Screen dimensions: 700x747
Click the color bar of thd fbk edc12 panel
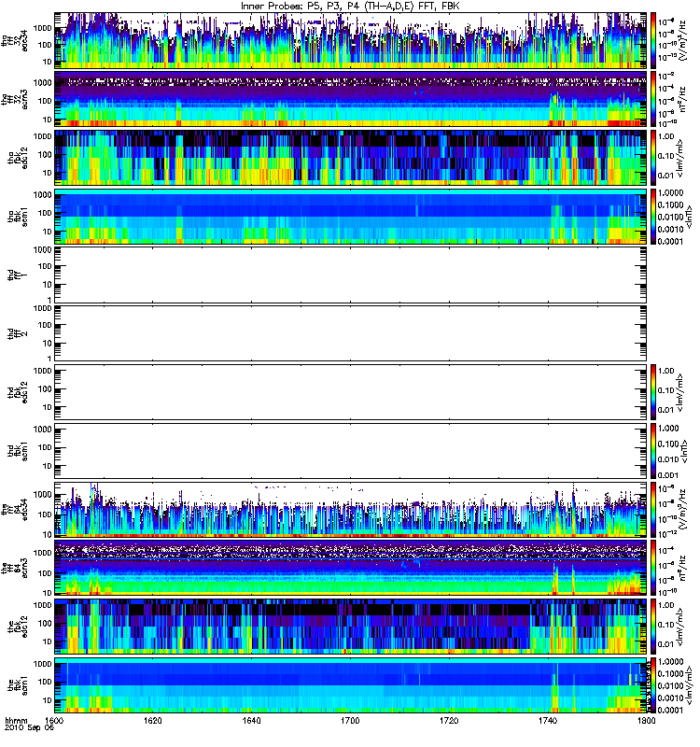pyautogui.click(x=653, y=392)
